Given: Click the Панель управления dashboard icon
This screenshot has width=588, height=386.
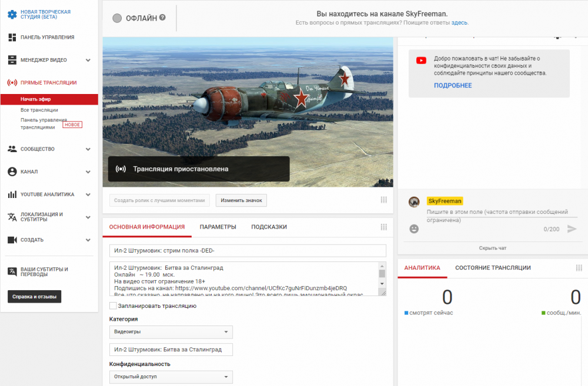Looking at the screenshot, I should point(12,37).
